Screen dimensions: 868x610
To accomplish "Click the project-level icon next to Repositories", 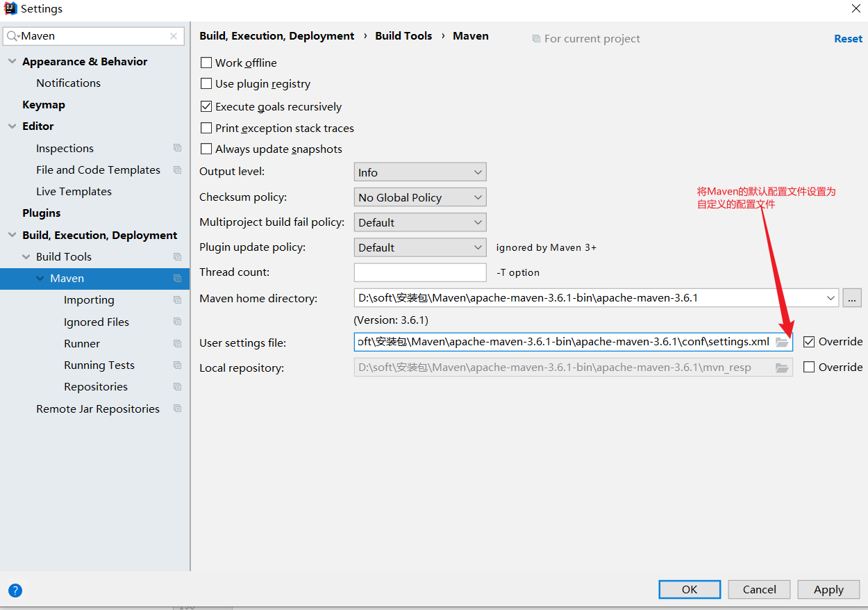I will (178, 386).
